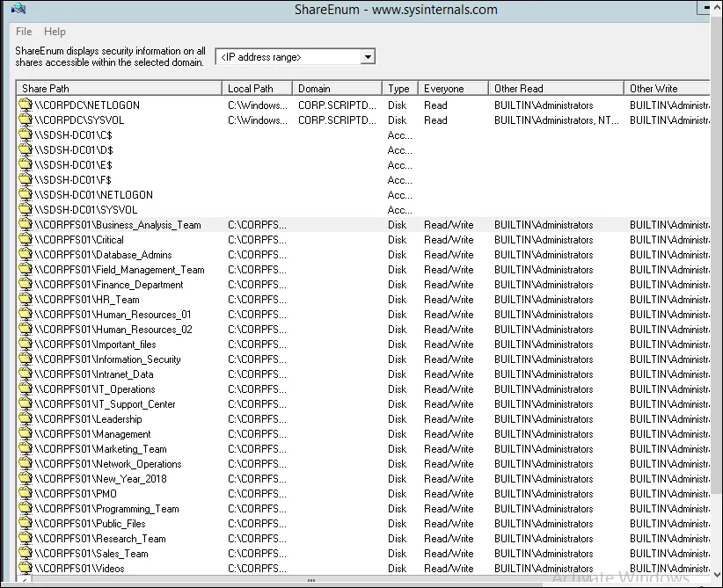Viewport: 723px width, 588px height.
Task: Click Acc... type in SDSH-DC01\C$ row
Action: [400, 135]
